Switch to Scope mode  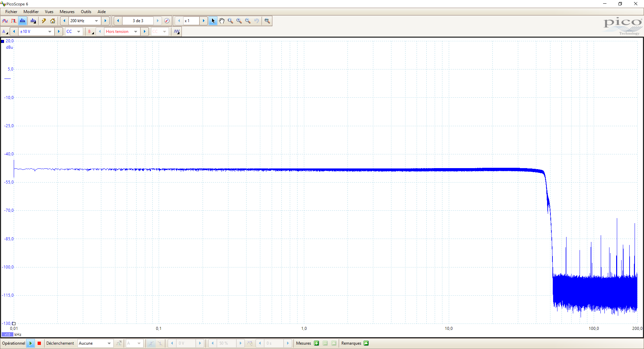5,21
